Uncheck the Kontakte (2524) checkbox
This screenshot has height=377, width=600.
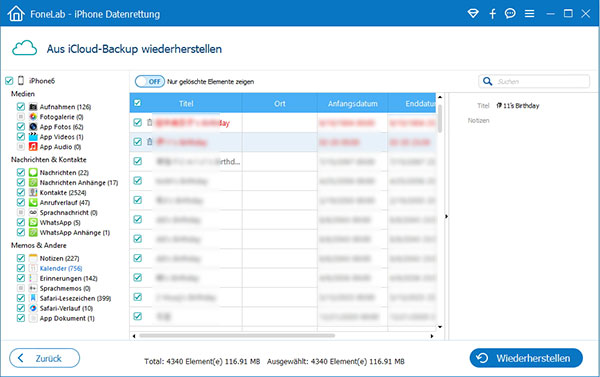(21, 193)
